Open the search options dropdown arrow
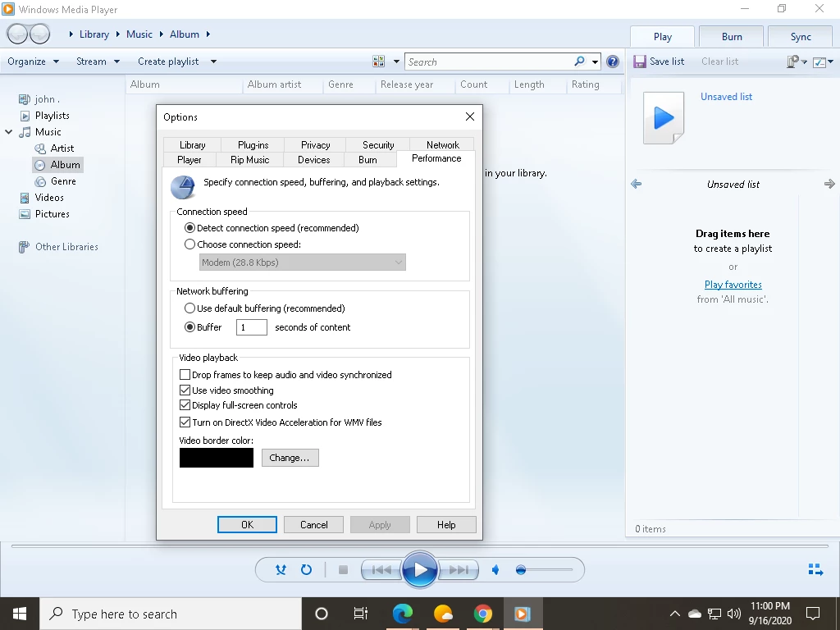Image resolution: width=840 pixels, height=630 pixels. click(595, 62)
